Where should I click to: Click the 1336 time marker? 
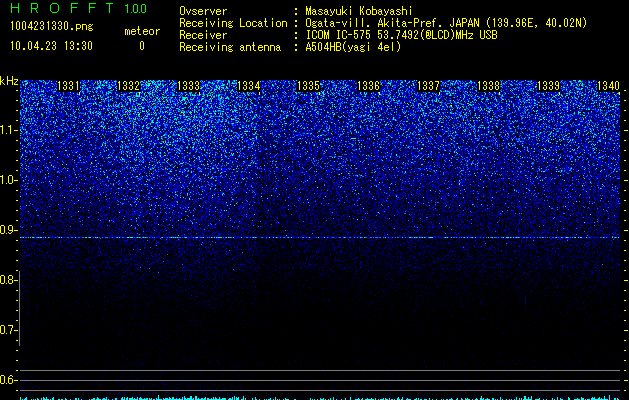pos(368,86)
